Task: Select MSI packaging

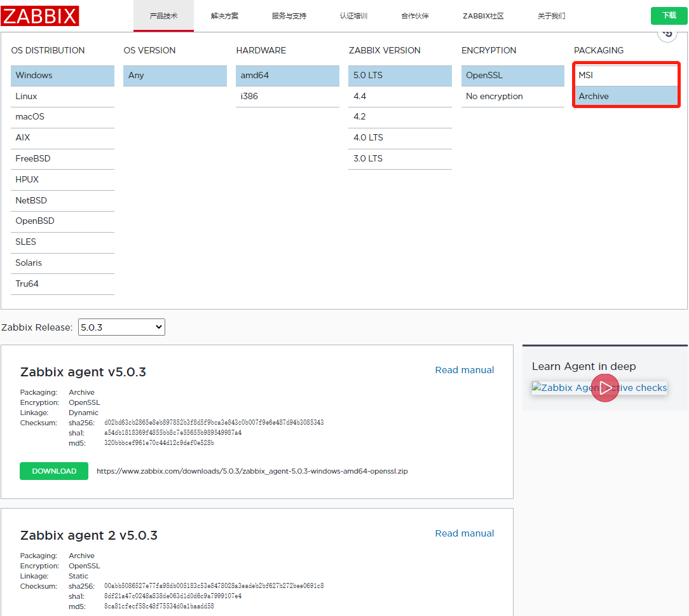Action: click(626, 76)
